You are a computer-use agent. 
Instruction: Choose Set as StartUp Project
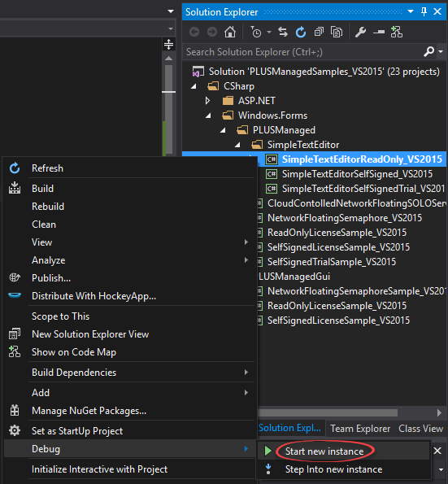coord(129,431)
